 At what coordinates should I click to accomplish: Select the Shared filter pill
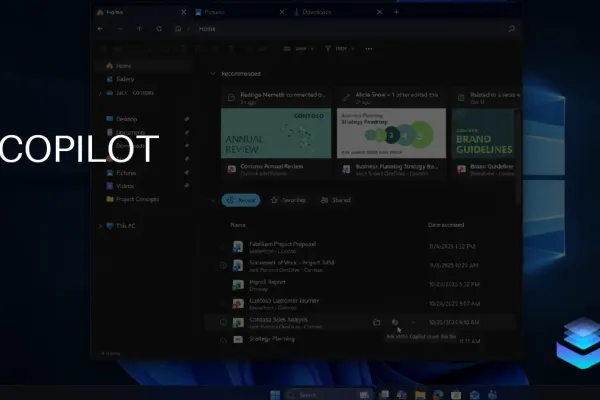tap(336, 200)
